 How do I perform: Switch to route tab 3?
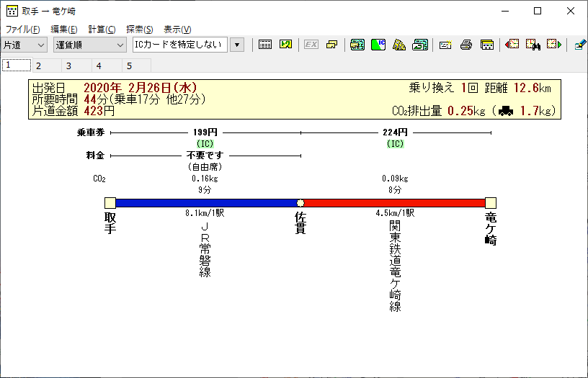click(x=76, y=66)
